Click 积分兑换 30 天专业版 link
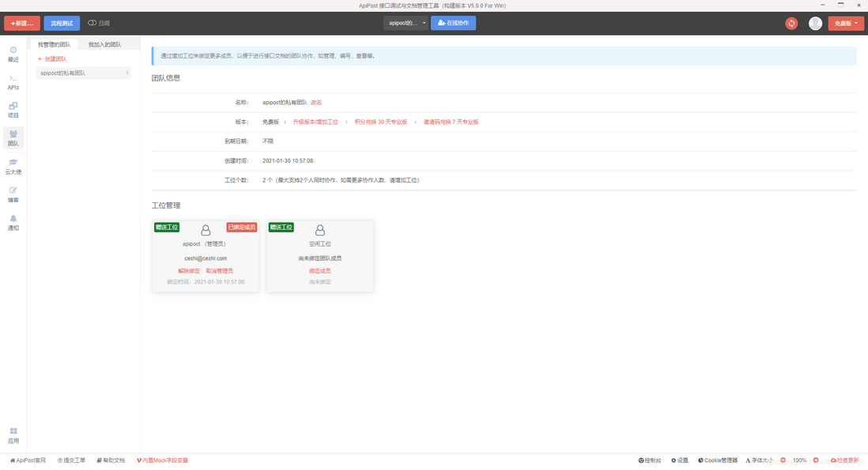Viewport: 868px width, 470px height. click(x=381, y=122)
